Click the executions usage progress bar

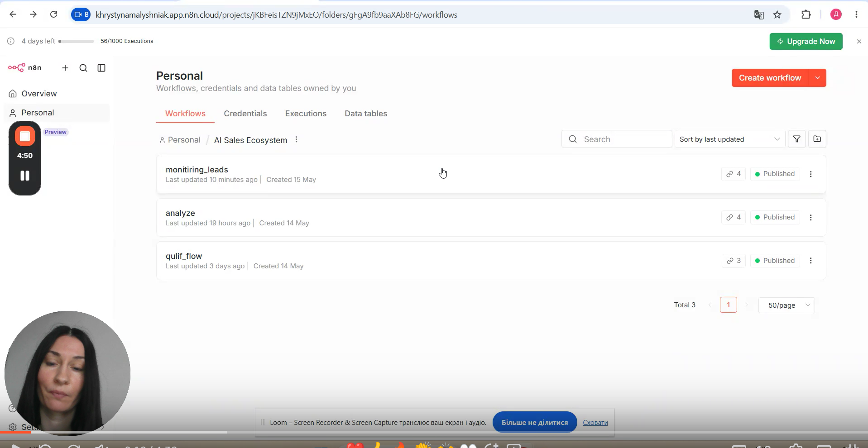pos(76,41)
